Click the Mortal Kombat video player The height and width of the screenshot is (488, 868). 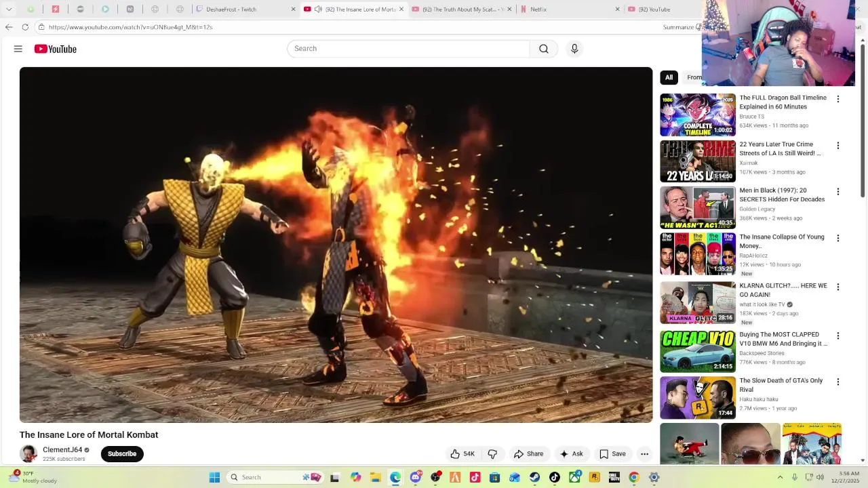point(336,245)
